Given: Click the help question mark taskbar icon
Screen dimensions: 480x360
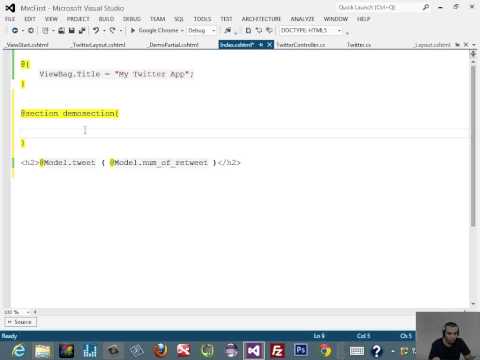Looking at the screenshot, I should [377, 351].
